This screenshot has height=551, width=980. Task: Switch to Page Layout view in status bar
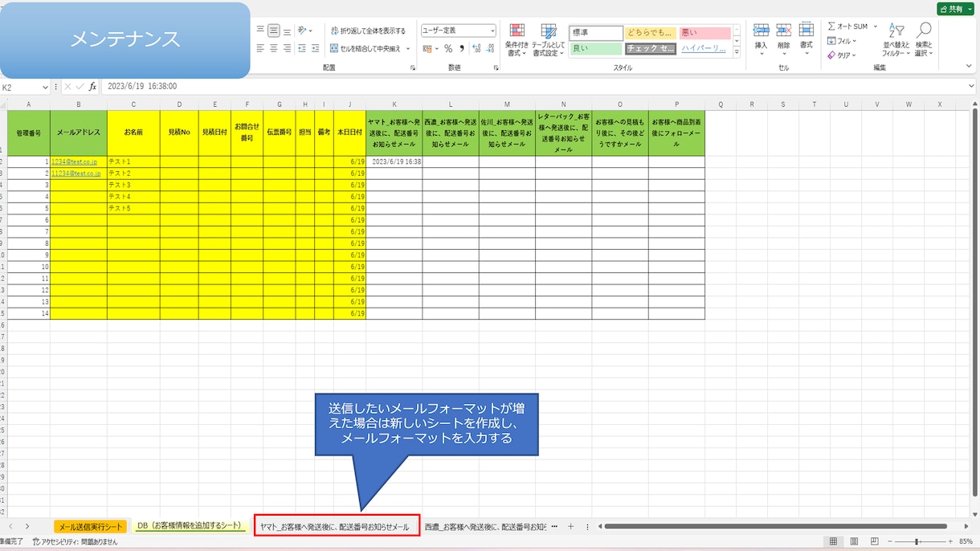pyautogui.click(x=854, y=542)
